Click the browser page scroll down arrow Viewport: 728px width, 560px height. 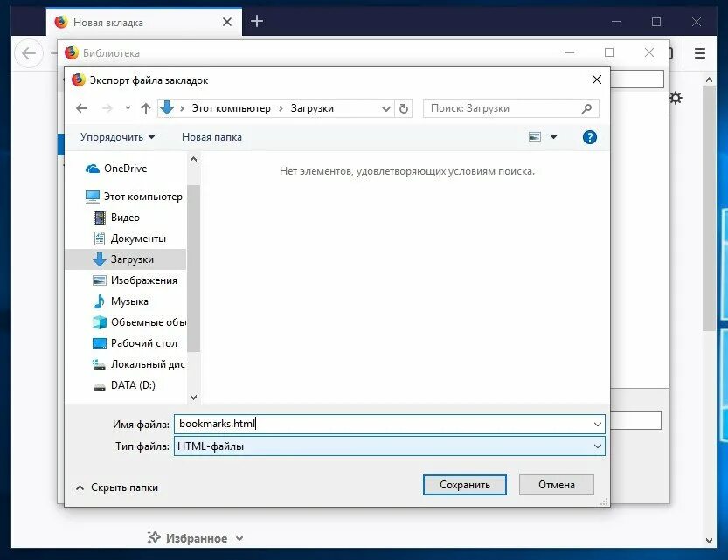709,541
